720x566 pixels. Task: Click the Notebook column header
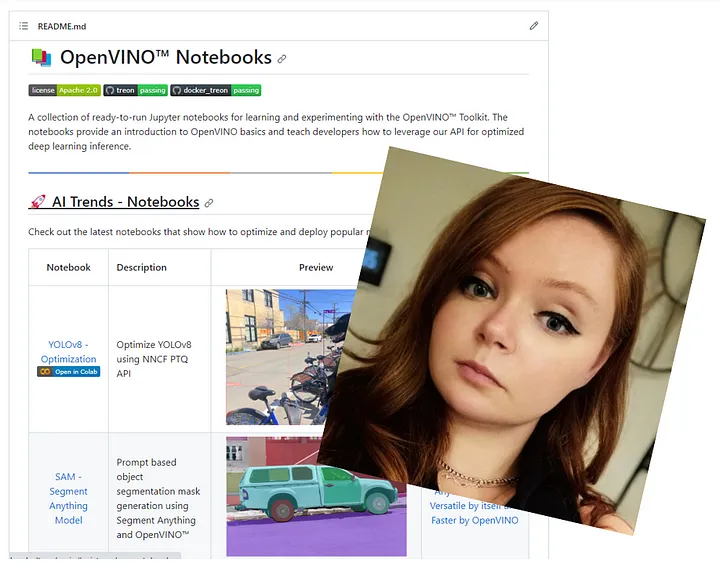[68, 267]
